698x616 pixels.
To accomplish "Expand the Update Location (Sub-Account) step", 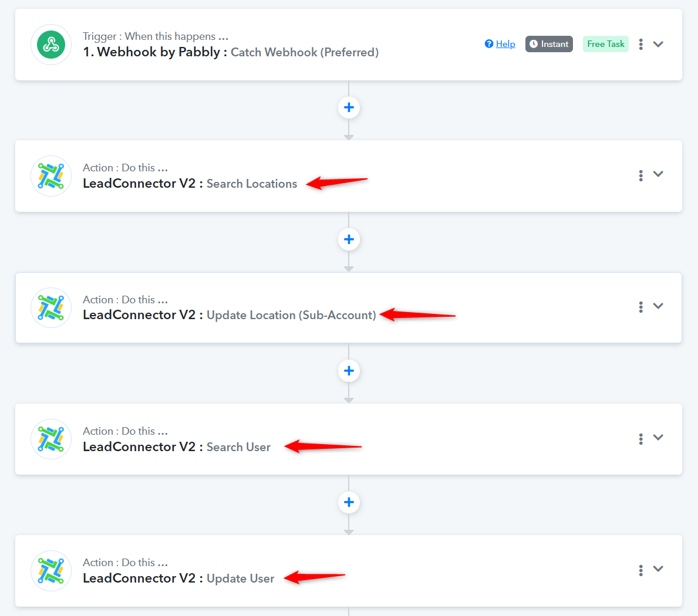I will (659, 306).
